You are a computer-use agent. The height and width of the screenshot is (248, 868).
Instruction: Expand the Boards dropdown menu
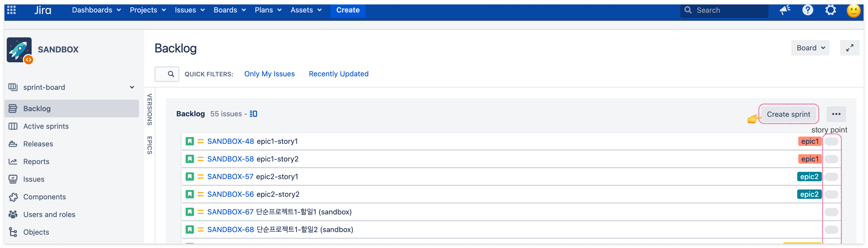click(229, 10)
